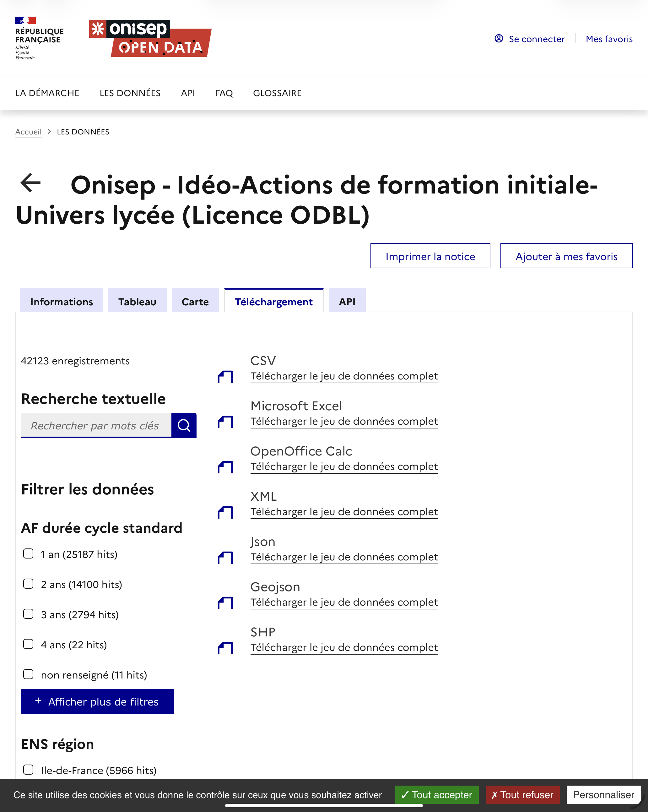
Task: Switch to the Tableau tab
Action: [137, 302]
